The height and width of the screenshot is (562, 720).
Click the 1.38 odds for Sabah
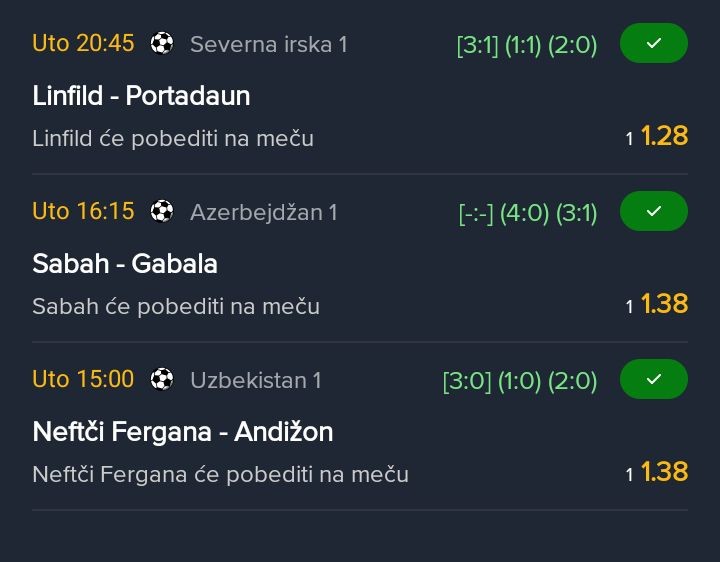point(664,304)
